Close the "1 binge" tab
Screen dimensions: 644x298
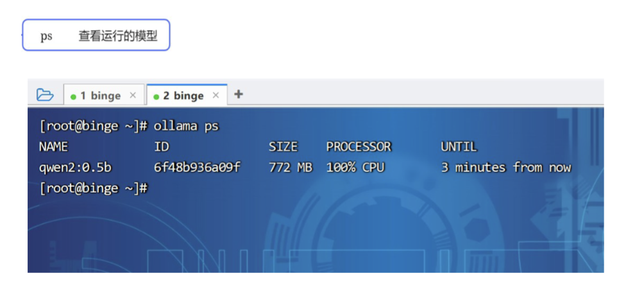coord(133,95)
